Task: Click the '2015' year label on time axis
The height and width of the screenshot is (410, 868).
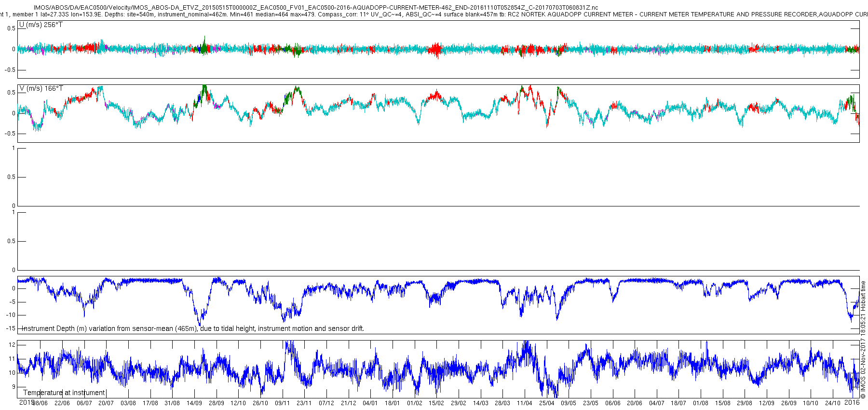Action: pyautogui.click(x=26, y=402)
